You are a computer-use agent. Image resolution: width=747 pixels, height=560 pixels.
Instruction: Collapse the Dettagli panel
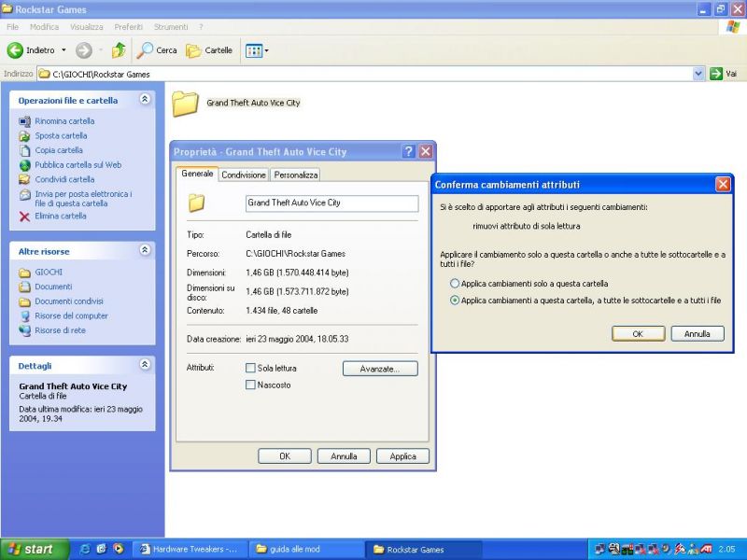145,364
